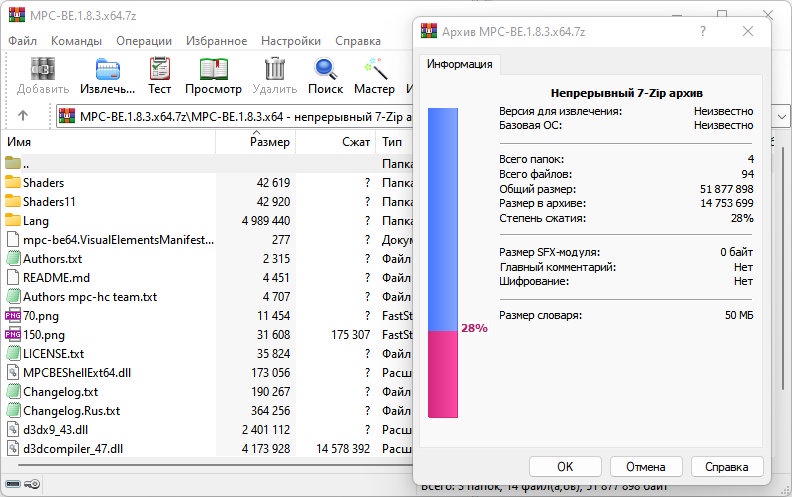The image size is (792, 497).
Task: Select Authors mpc-hc team.txt row
Action: click(x=208, y=296)
